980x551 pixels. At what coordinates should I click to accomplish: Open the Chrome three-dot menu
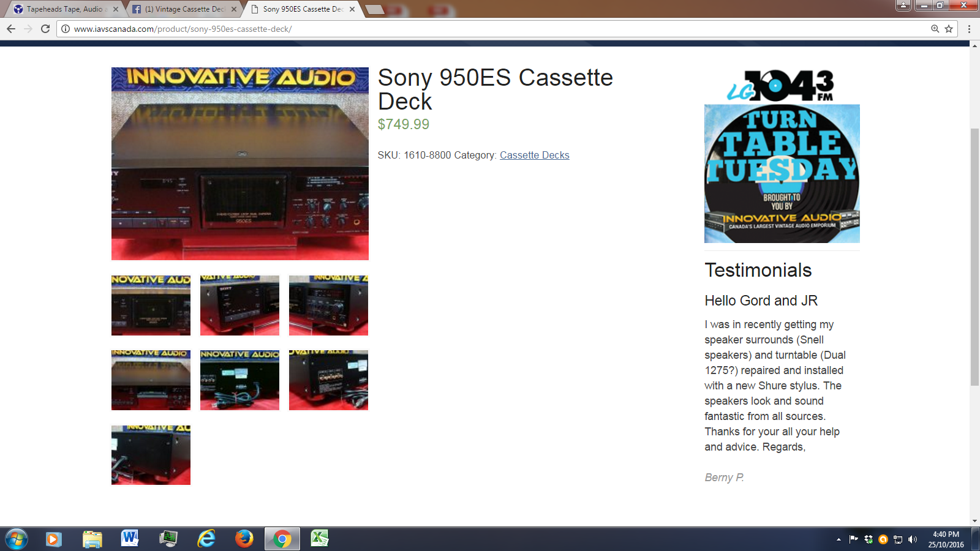click(x=969, y=29)
